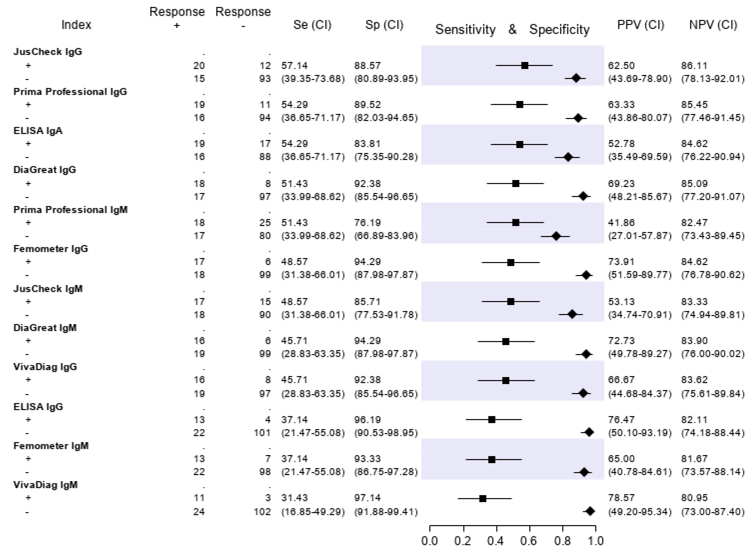Click the ELISA IgA sensitivity square marker

click(519, 144)
